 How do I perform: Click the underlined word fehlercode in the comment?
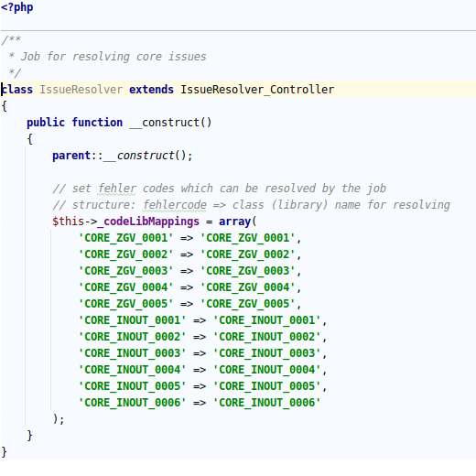[x=175, y=205]
